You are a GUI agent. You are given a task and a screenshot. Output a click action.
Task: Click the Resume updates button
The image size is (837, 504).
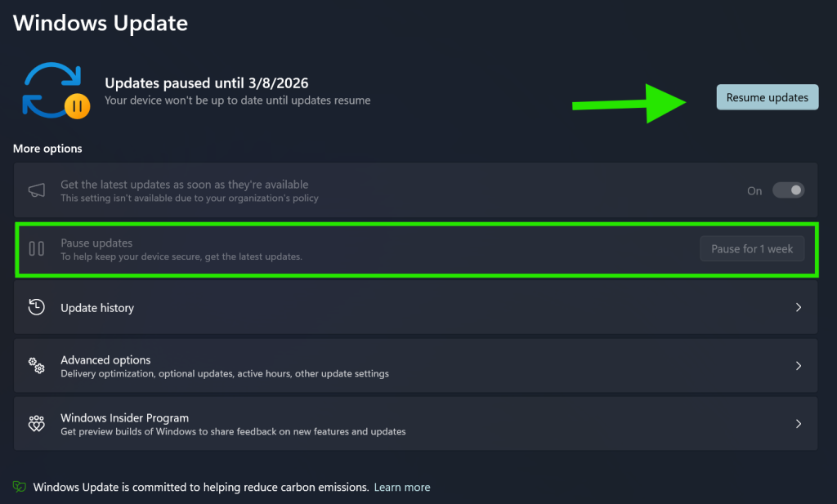point(767,97)
